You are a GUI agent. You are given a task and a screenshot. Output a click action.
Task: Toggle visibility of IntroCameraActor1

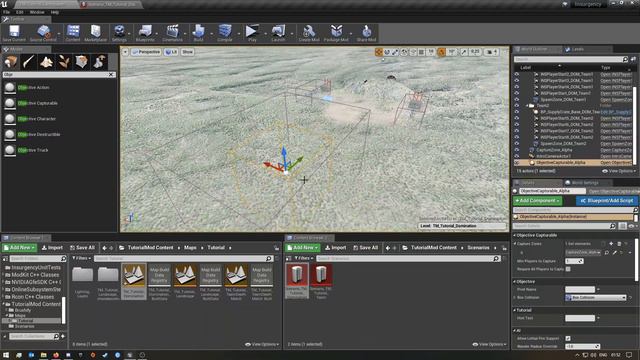point(517,156)
